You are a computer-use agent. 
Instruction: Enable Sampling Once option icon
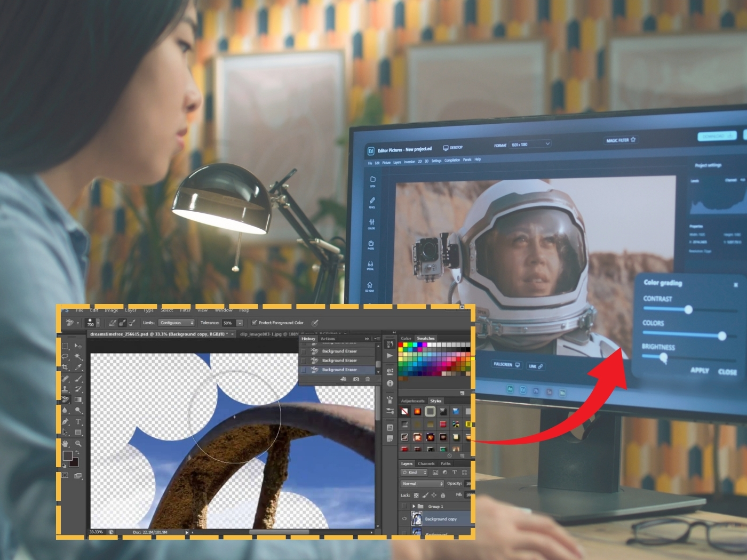tap(122, 323)
